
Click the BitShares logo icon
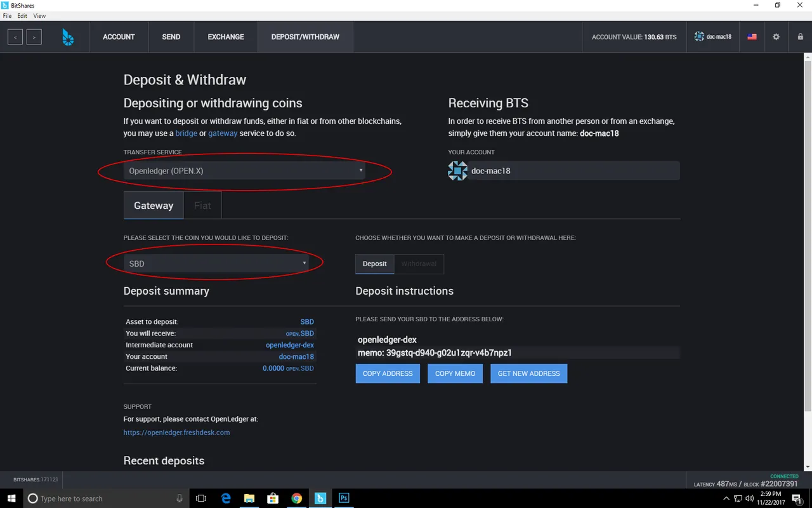pos(68,37)
